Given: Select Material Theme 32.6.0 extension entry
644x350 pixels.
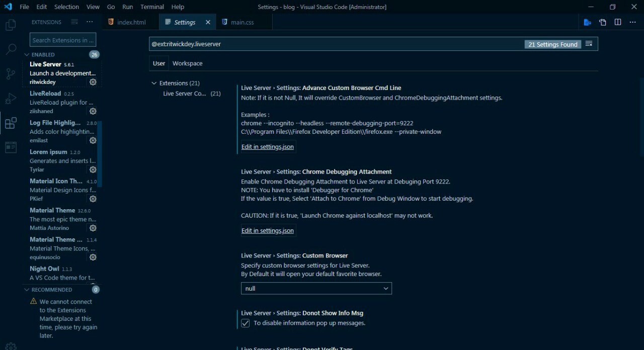Looking at the screenshot, I should pos(62,219).
